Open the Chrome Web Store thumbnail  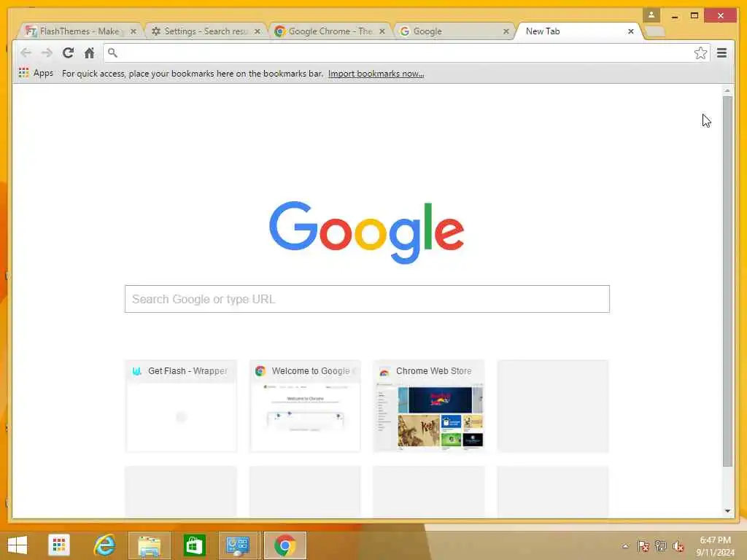coord(429,406)
